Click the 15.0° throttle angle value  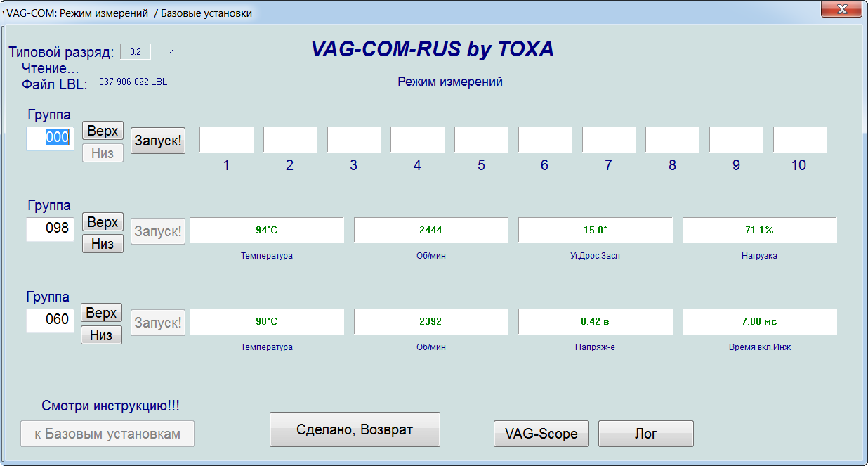[x=596, y=231]
